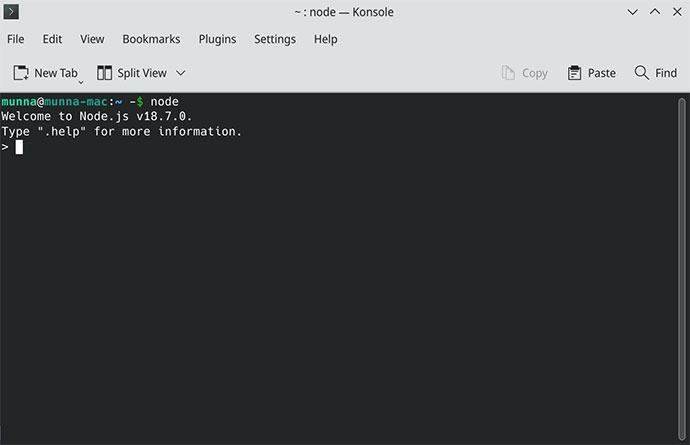This screenshot has width=690, height=445.
Task: Open Find search in terminal
Action: coord(656,73)
